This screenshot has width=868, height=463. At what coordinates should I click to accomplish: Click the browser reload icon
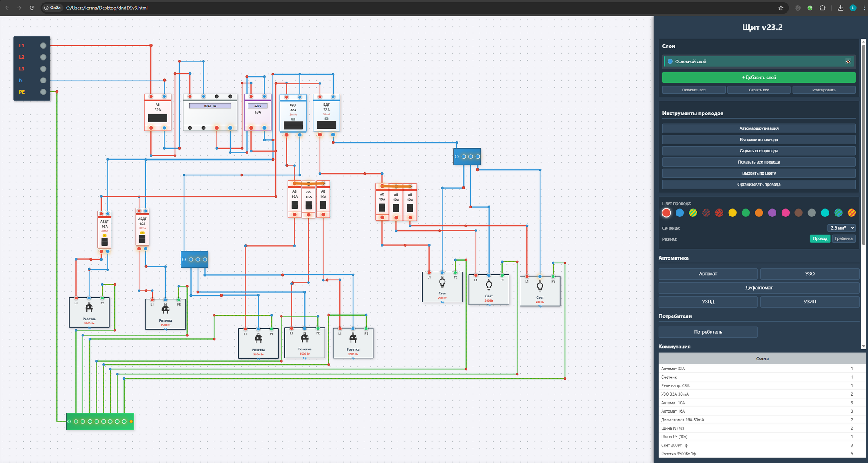(x=31, y=8)
